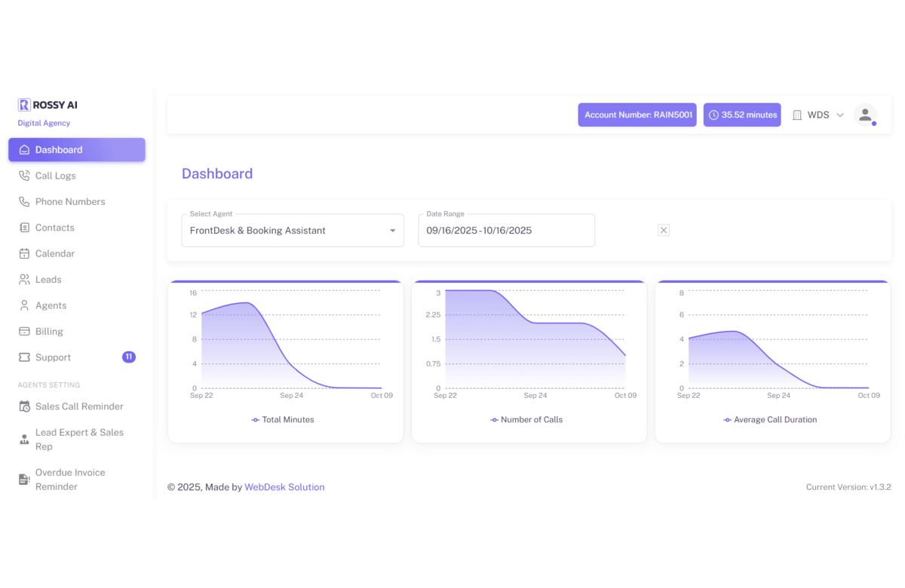Open the Date Range picker field

(x=506, y=230)
